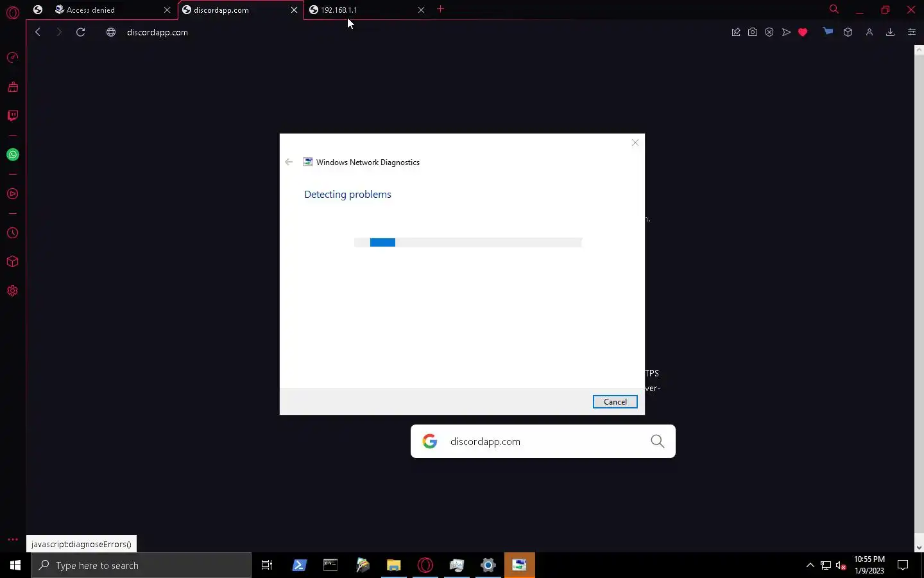Open History clock icon in sidebar
Image resolution: width=924 pixels, height=578 pixels.
12,233
